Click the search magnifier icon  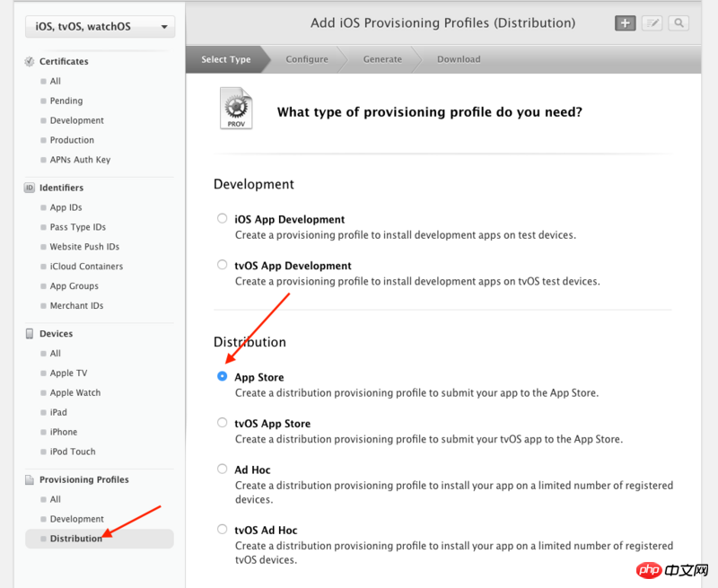[679, 23]
